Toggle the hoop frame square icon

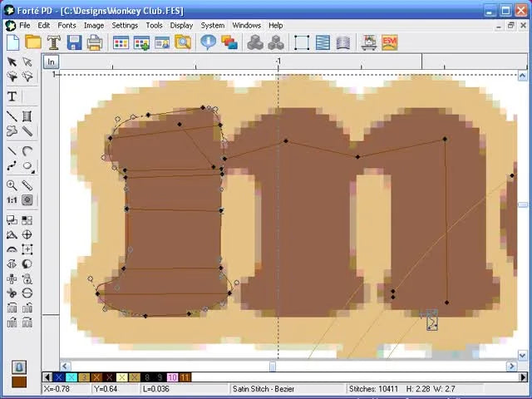pyautogui.click(x=302, y=42)
